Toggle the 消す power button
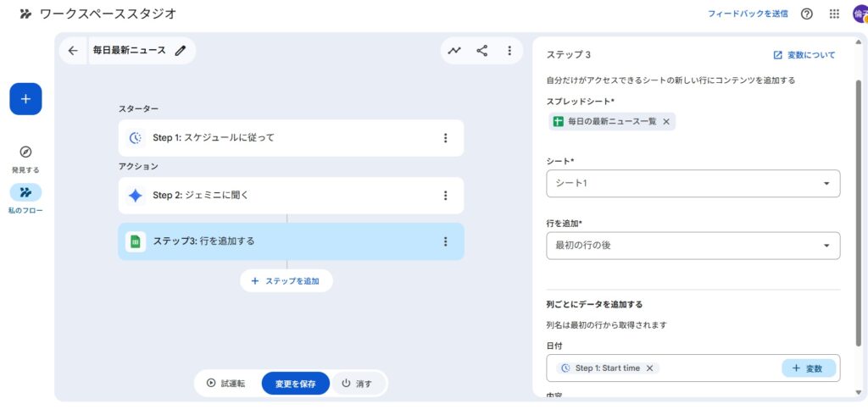 click(357, 384)
